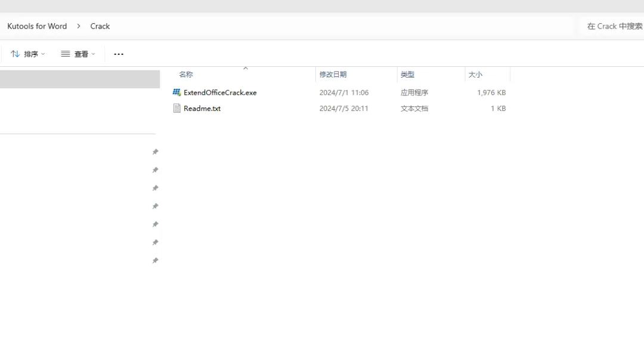644x339 pixels.
Task: Select the highlighted navigation pane item
Action: tap(80, 79)
